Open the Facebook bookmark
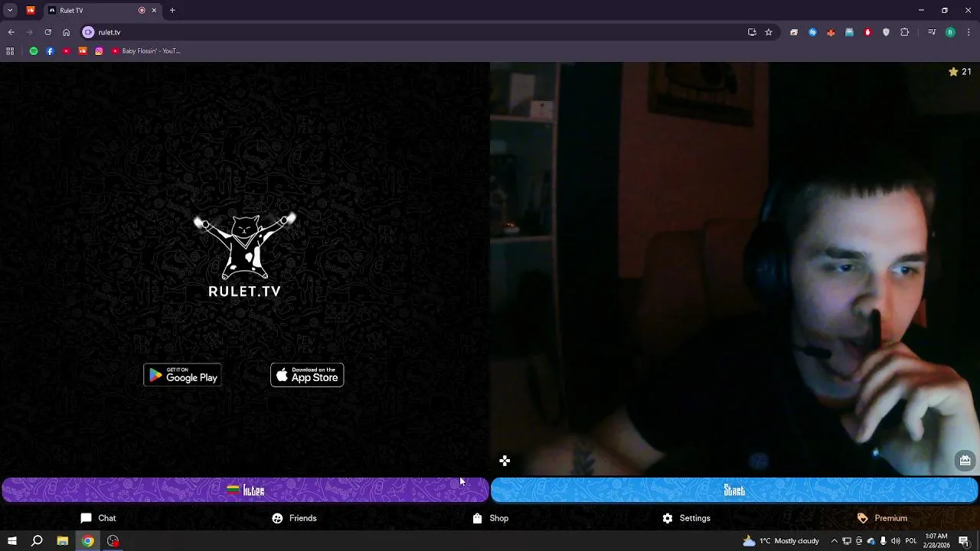 [50, 51]
